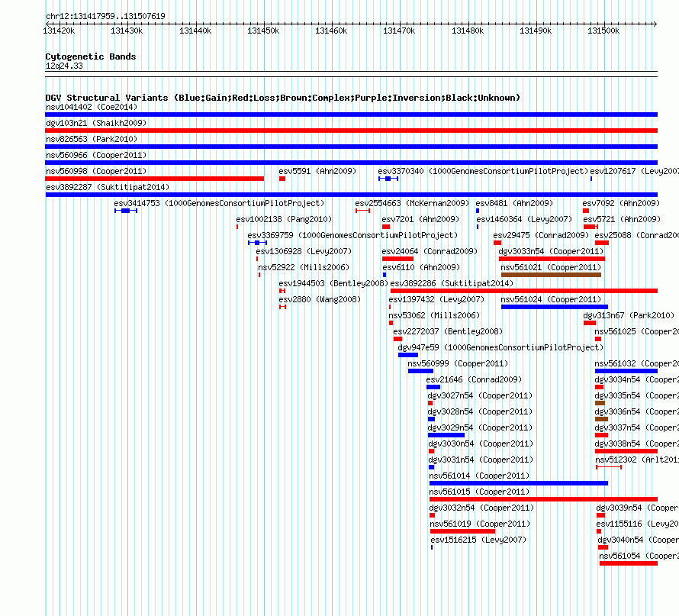
Task: Click the brown dgv3035n54 variant glyph
Action: click(600, 403)
